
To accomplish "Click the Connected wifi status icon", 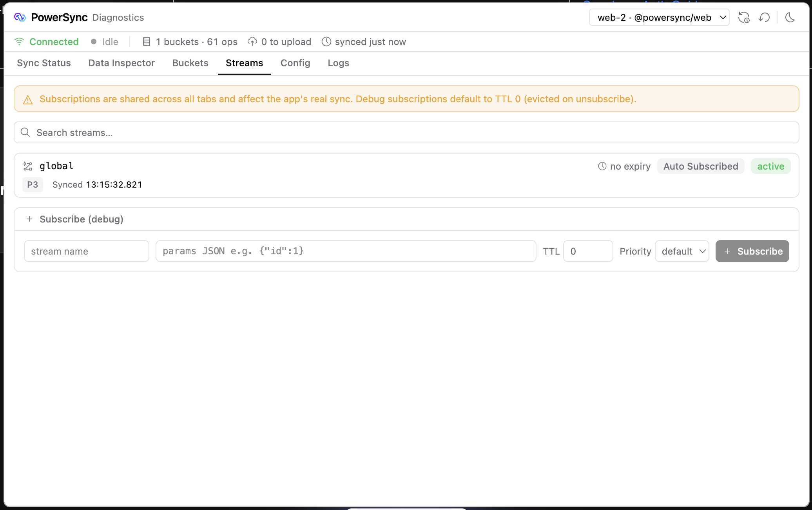I will (19, 42).
